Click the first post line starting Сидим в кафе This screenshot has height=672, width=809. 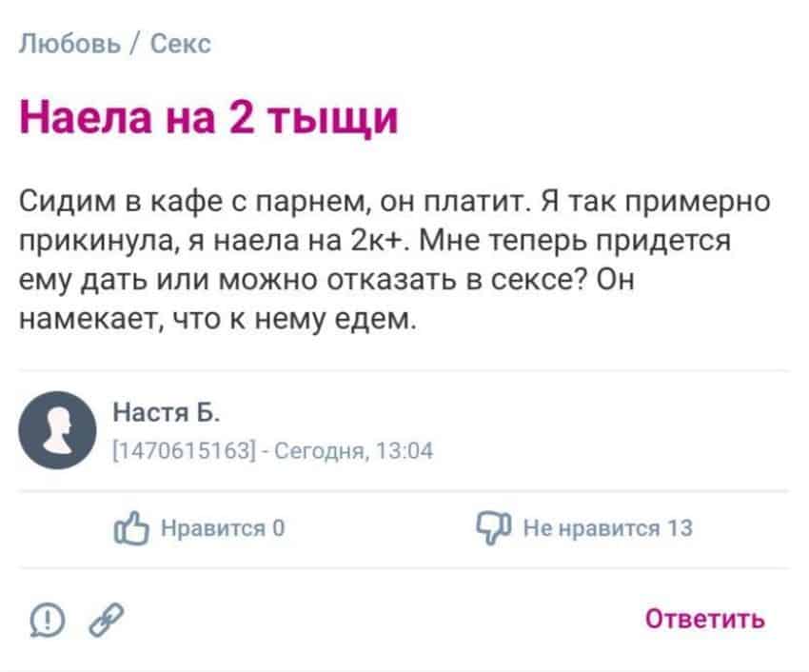pos(395,201)
